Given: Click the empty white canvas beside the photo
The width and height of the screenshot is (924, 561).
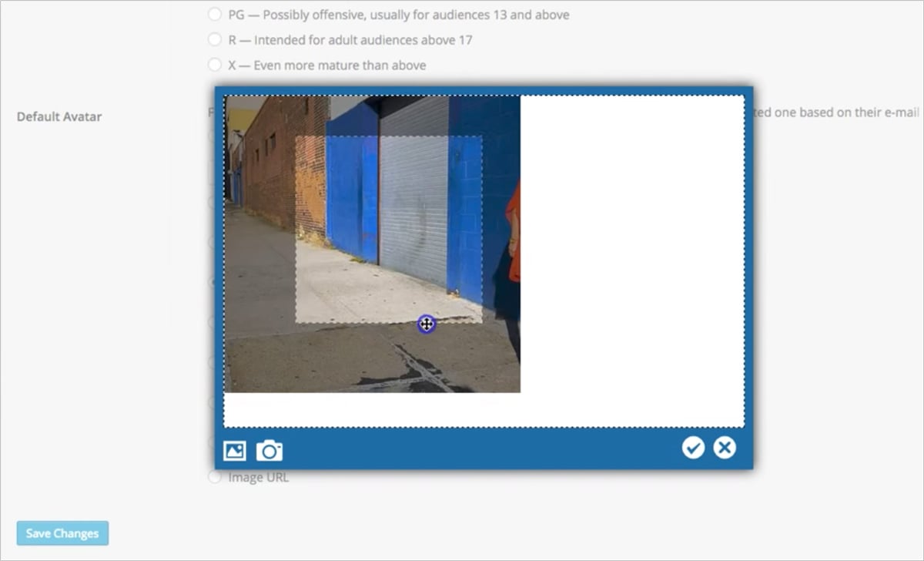Looking at the screenshot, I should tap(631, 254).
